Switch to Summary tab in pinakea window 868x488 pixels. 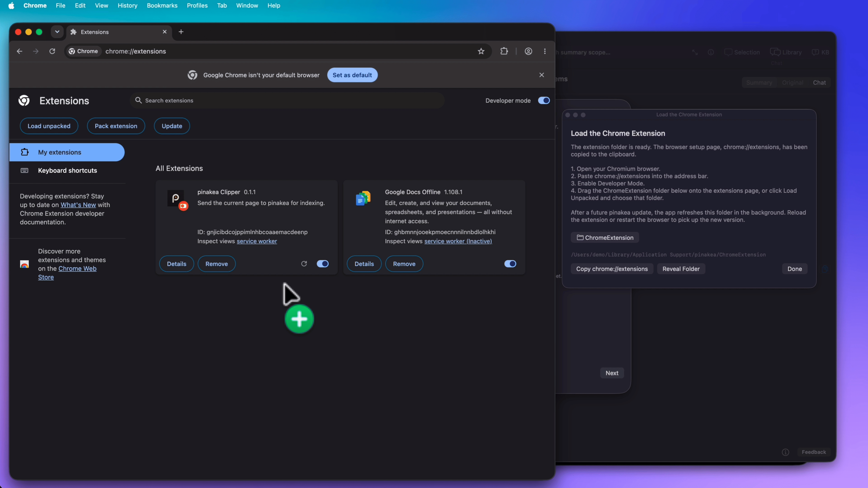(x=759, y=82)
